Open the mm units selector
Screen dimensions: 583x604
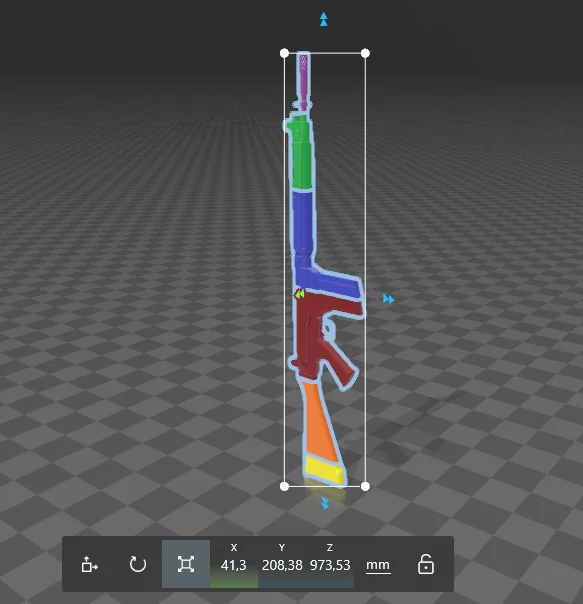[378, 565]
